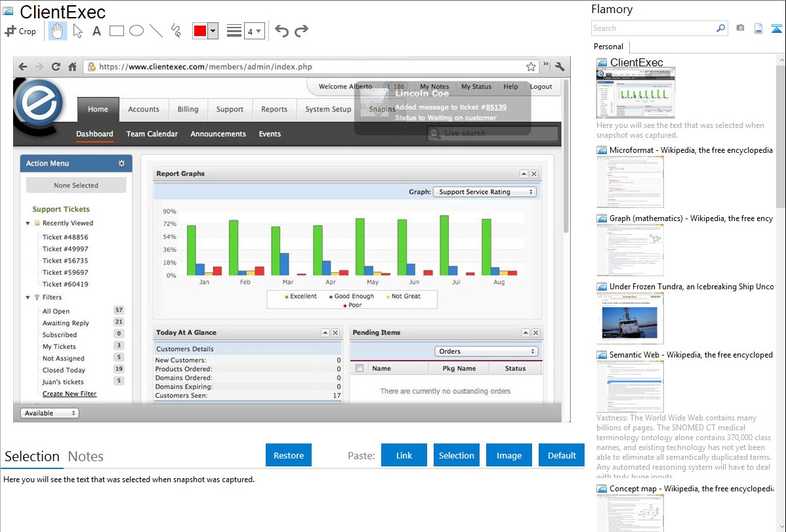Collapse the Recently Viewed tree node
This screenshot has height=532, width=786.
point(28,223)
